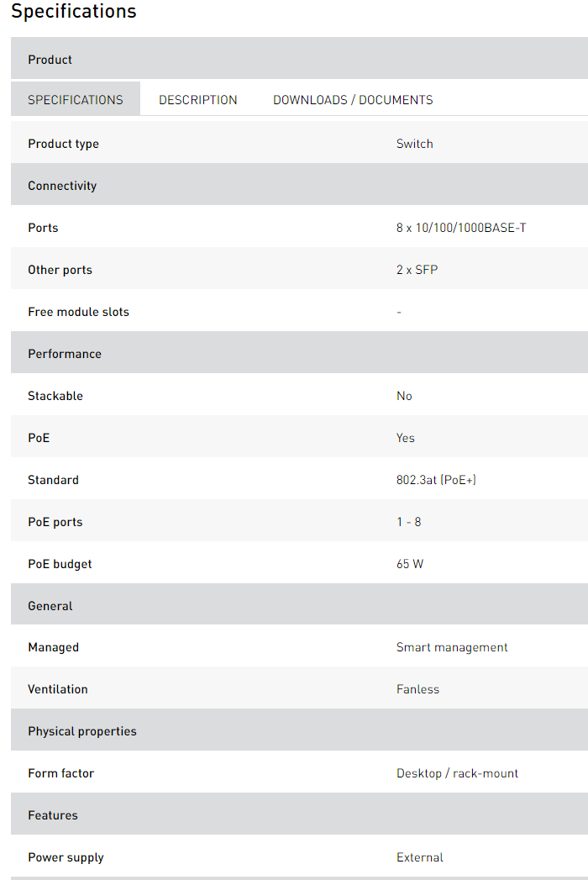This screenshot has height=880, width=588.
Task: Click the Product type row label
Action: (64, 144)
